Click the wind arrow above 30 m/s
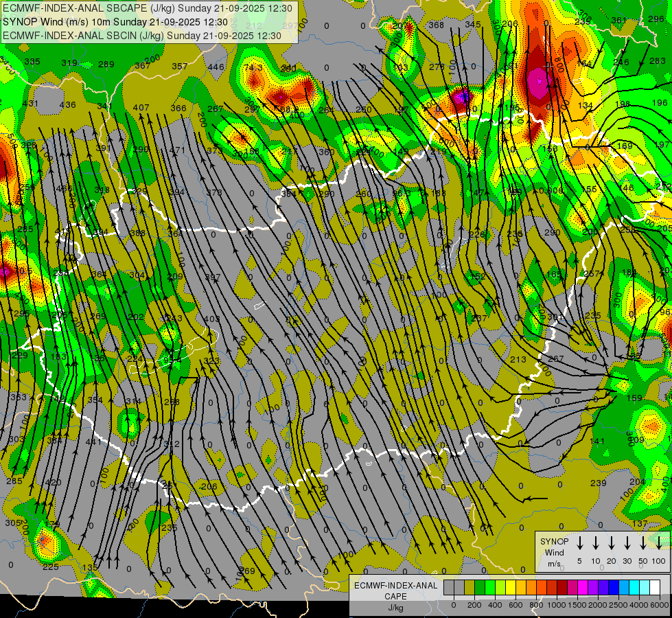 click(x=627, y=542)
